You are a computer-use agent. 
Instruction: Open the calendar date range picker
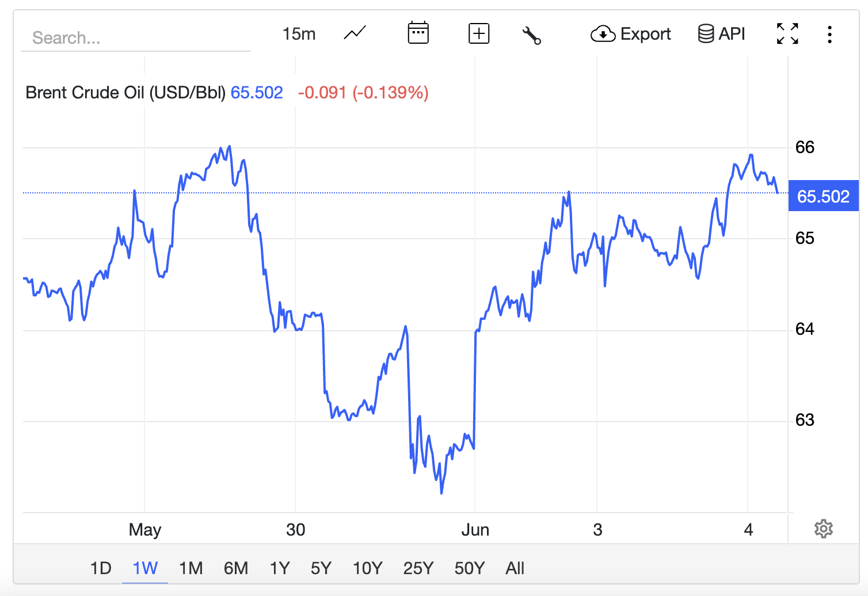pyautogui.click(x=418, y=33)
